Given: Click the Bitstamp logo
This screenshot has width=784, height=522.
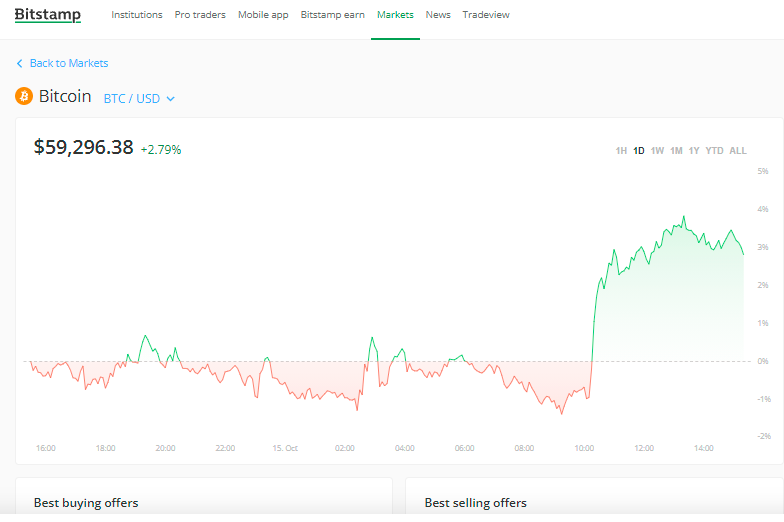Looking at the screenshot, I should click(48, 15).
